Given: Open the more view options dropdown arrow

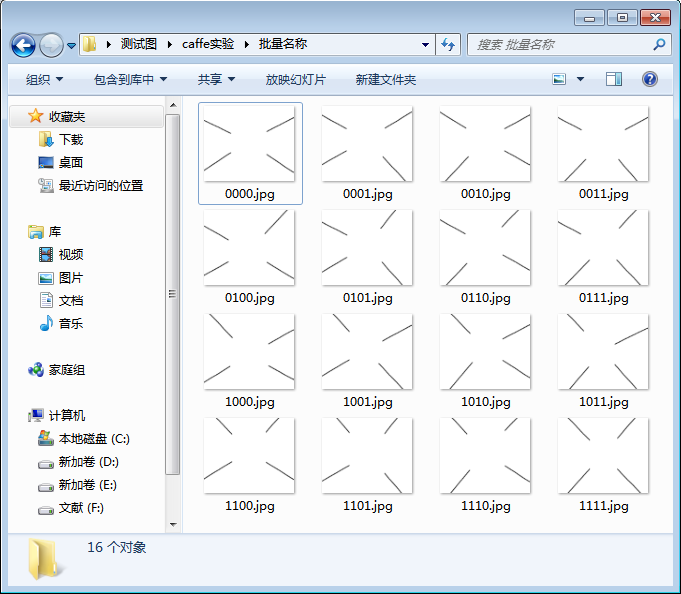Looking at the screenshot, I should coord(580,79).
